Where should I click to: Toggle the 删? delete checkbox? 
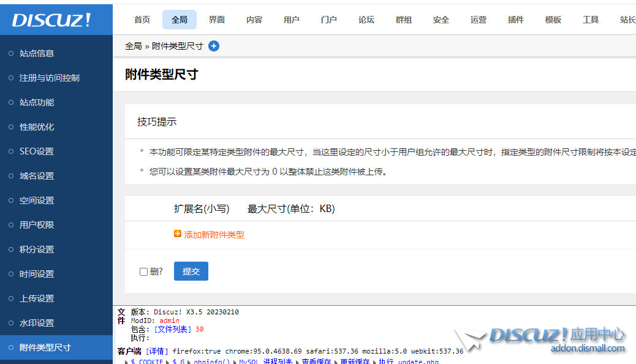tap(143, 271)
